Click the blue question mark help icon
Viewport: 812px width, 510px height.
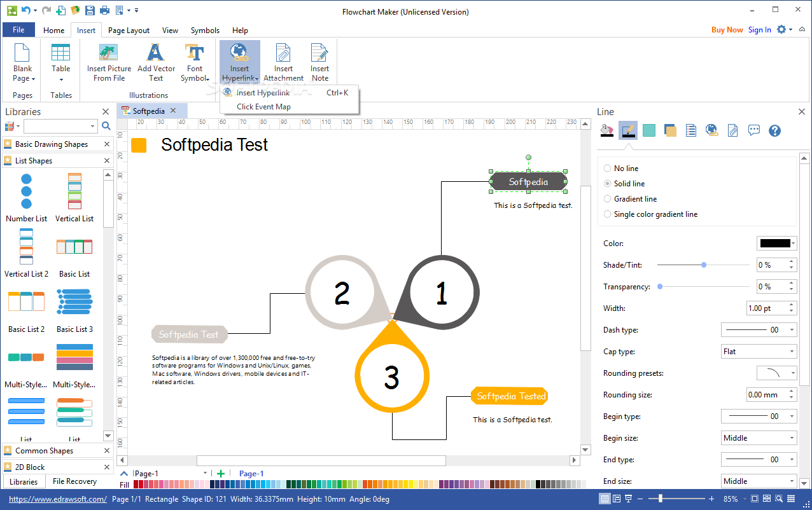click(774, 130)
